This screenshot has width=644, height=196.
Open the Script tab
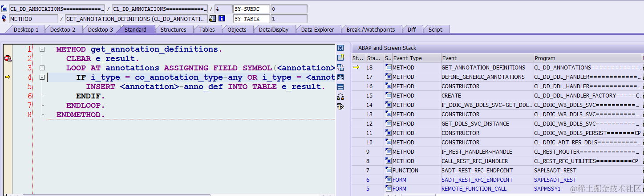point(435,29)
